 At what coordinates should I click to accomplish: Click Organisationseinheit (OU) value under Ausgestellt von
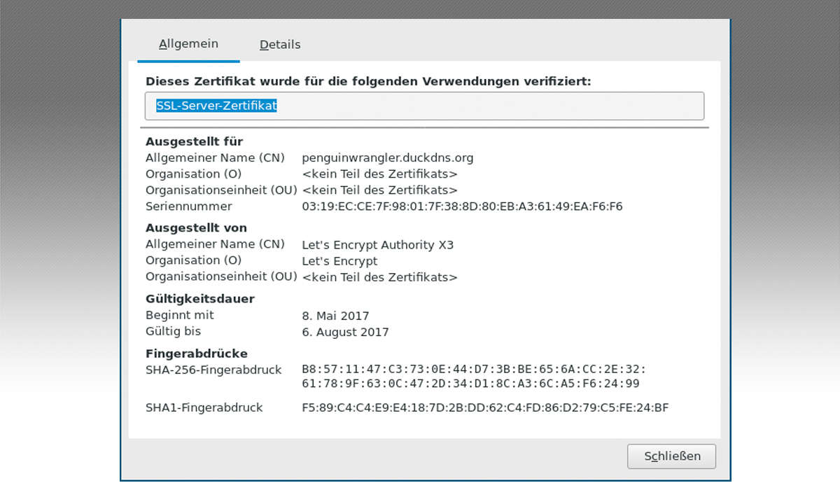379,277
